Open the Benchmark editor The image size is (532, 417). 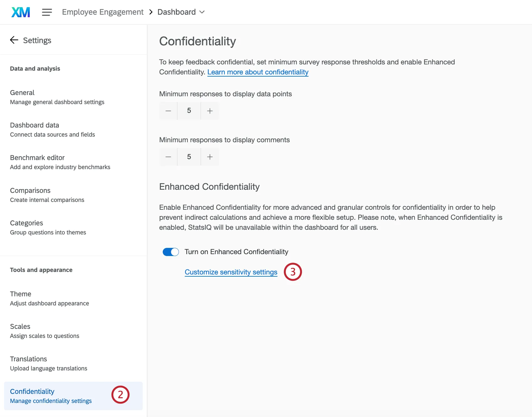(x=37, y=158)
